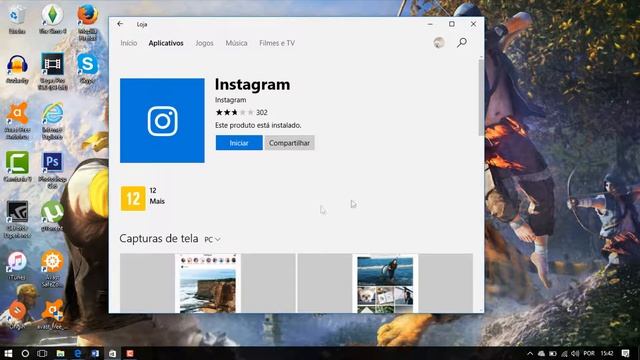The width and height of the screenshot is (640, 360).
Task: Open Mozilla Firefox desktop shortcut
Action: 87,22
